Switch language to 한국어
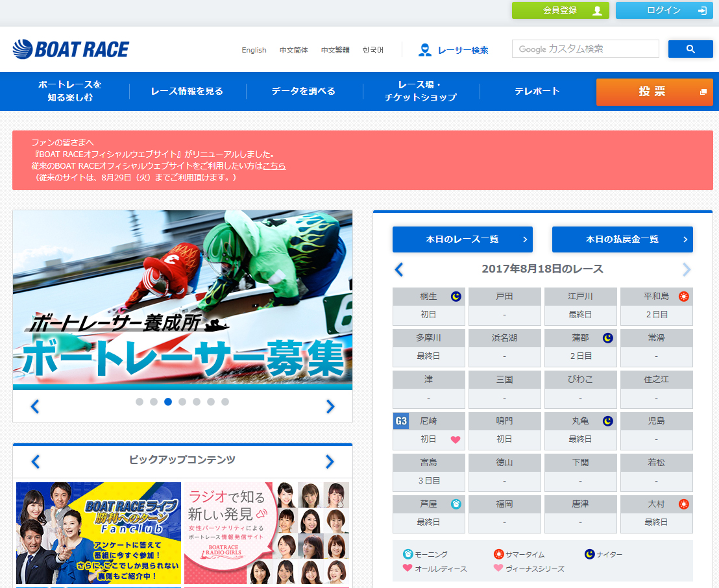 pyautogui.click(x=372, y=50)
